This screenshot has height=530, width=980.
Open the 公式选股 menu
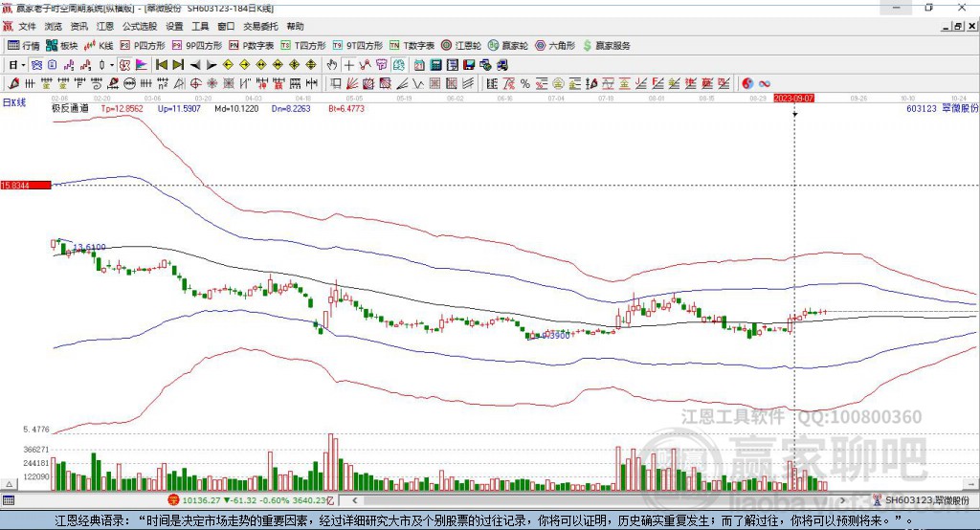coord(140,26)
